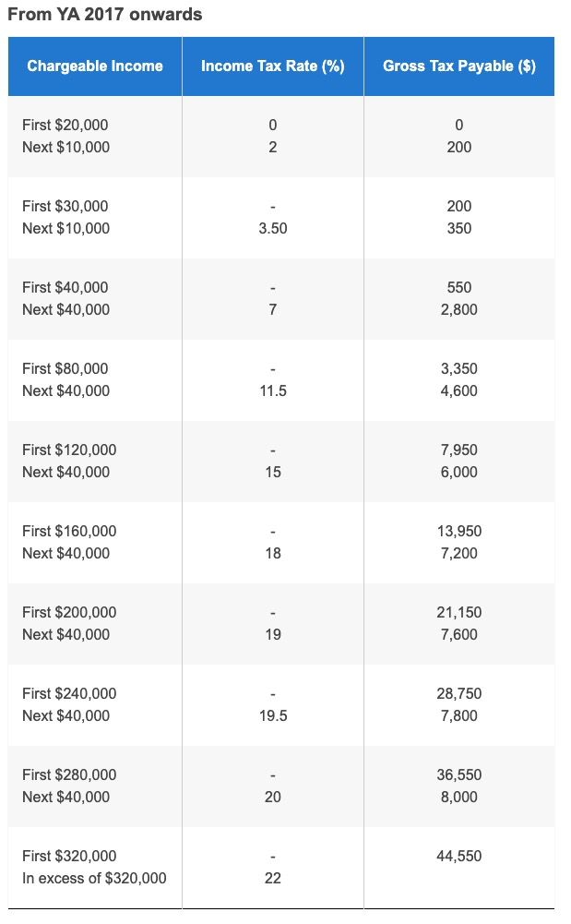This screenshot has width=571, height=924.
Task: Select the "First $80,000" income text
Action: [x=65, y=368]
